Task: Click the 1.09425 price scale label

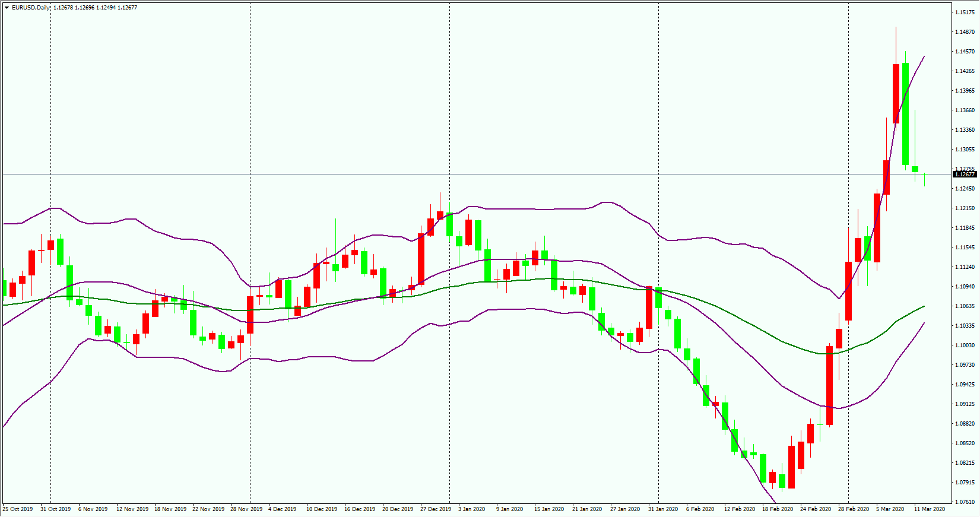Action: coord(965,384)
